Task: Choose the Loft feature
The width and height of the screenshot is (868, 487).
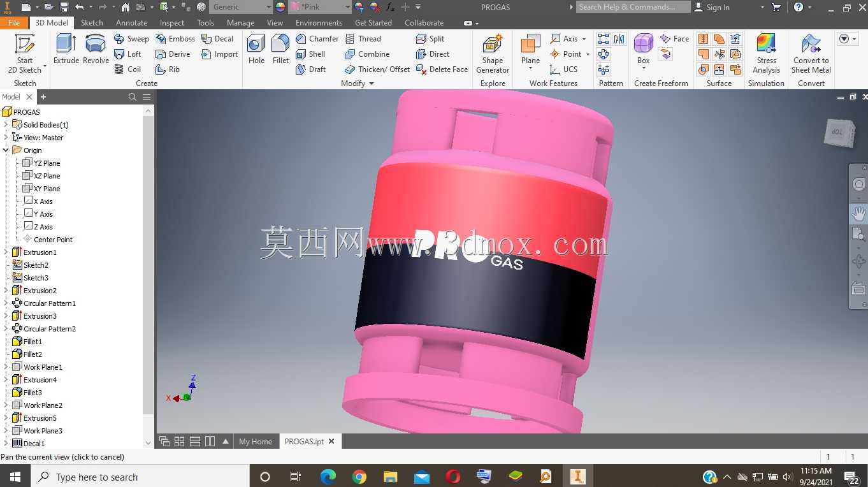Action: click(x=127, y=54)
